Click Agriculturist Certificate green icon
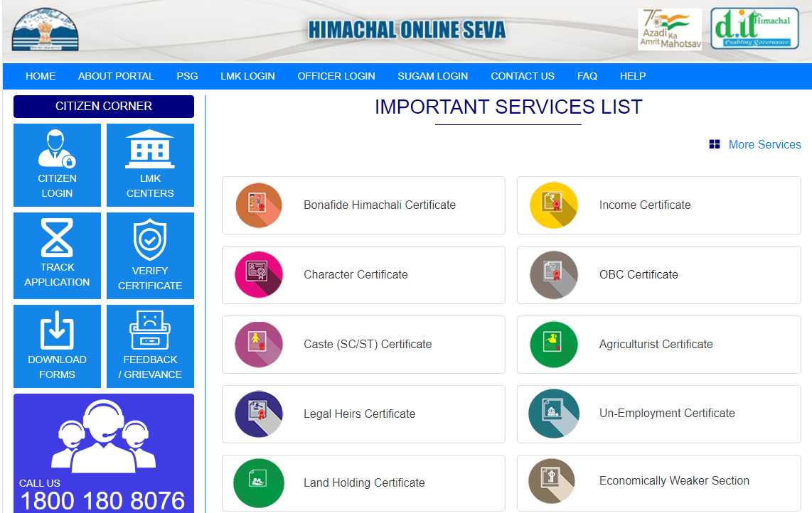The height and width of the screenshot is (513, 812). coord(554,345)
